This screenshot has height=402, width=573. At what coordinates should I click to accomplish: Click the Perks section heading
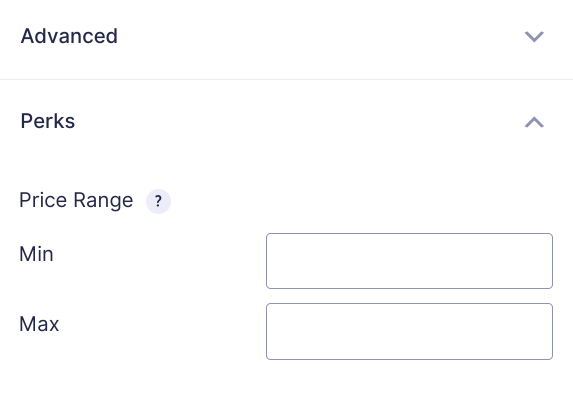tap(48, 121)
